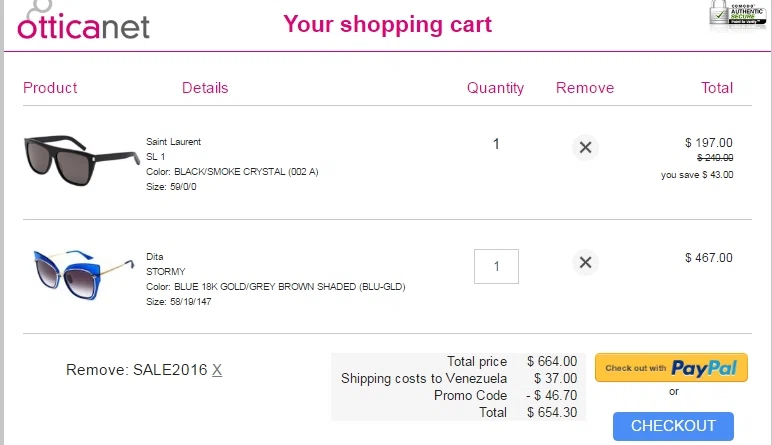Open the Comodo Authentic Secure badge

coord(737,15)
